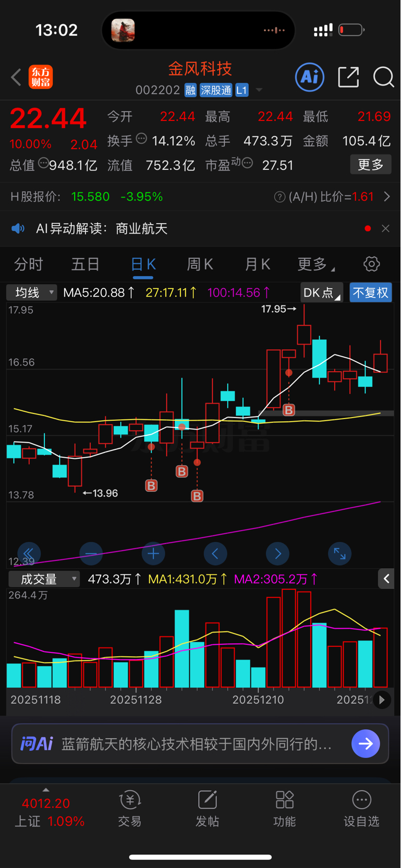Screen dimensions: 401x868
Task: Tap the back arrow icon
Action: tap(16, 77)
